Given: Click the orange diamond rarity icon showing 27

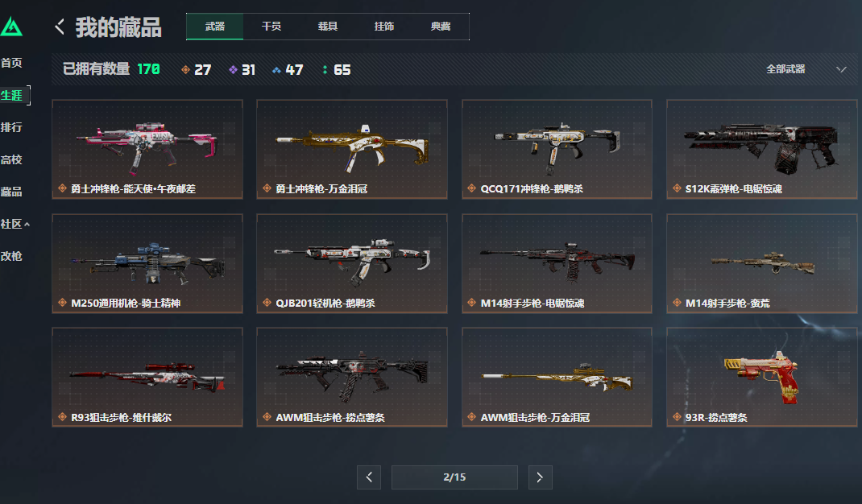Looking at the screenshot, I should click(186, 70).
